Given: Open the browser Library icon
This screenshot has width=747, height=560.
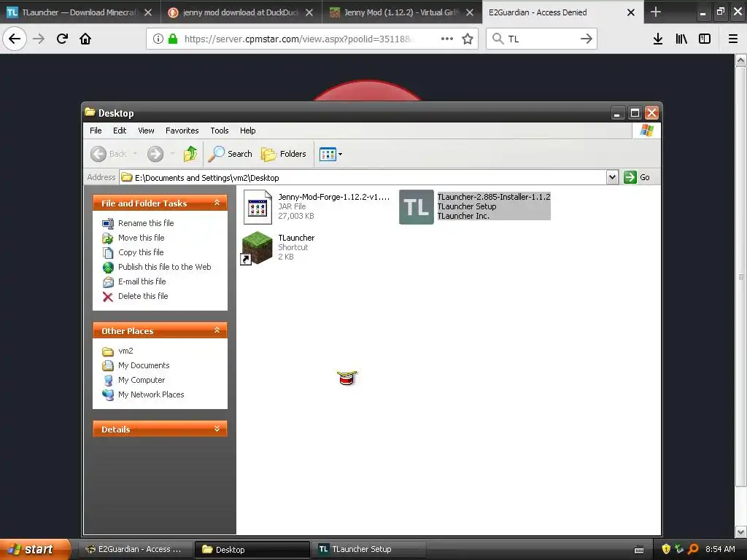Looking at the screenshot, I should (681, 39).
